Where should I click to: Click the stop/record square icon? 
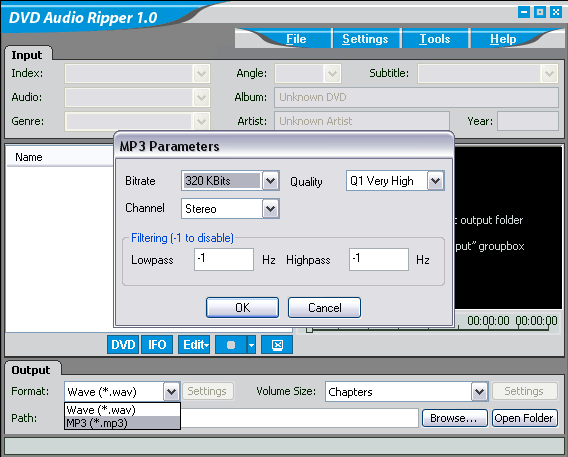(x=231, y=344)
